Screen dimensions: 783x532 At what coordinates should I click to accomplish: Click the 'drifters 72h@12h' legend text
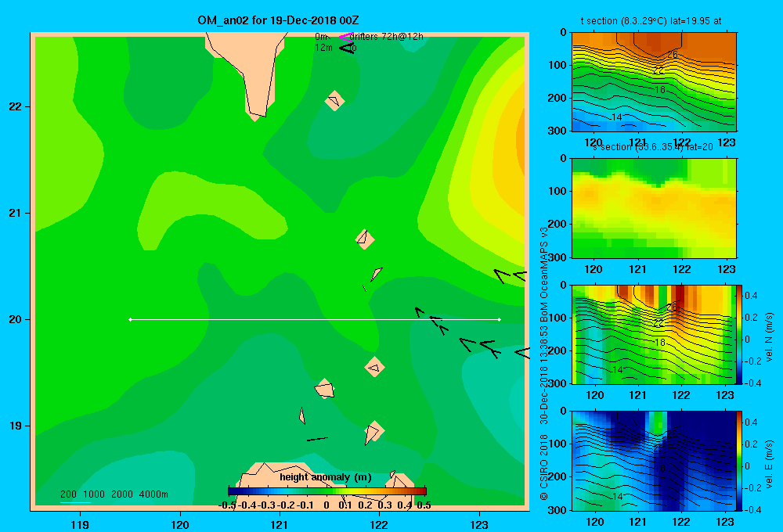[x=386, y=37]
